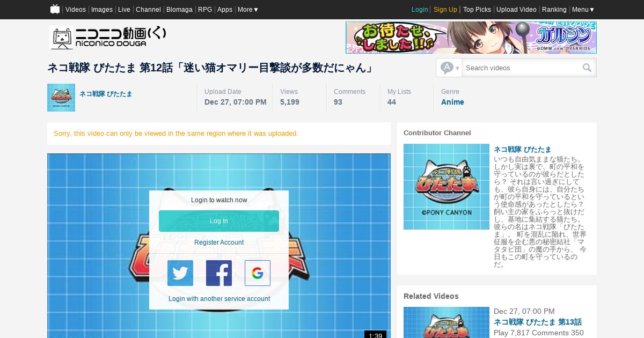
Task: Click the Views count 5,199
Action: point(290,102)
